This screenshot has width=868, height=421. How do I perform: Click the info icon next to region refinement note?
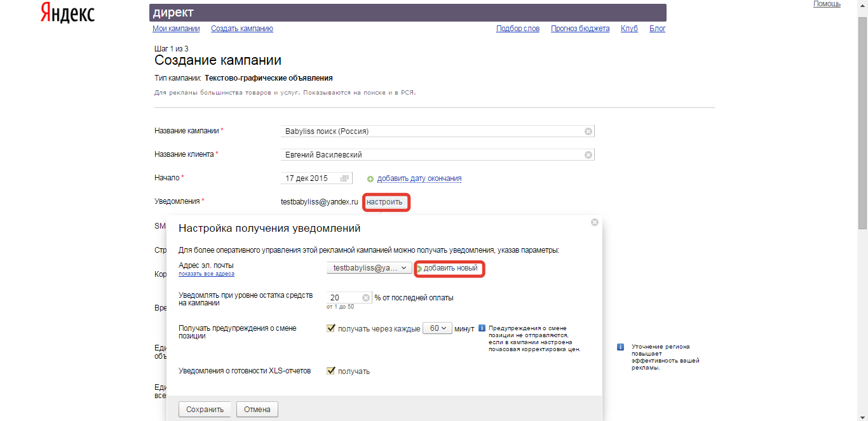pos(620,347)
